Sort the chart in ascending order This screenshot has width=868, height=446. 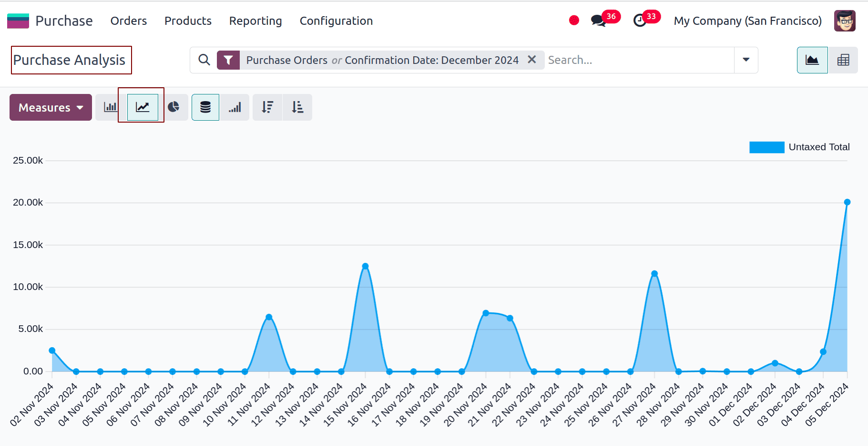(x=297, y=107)
